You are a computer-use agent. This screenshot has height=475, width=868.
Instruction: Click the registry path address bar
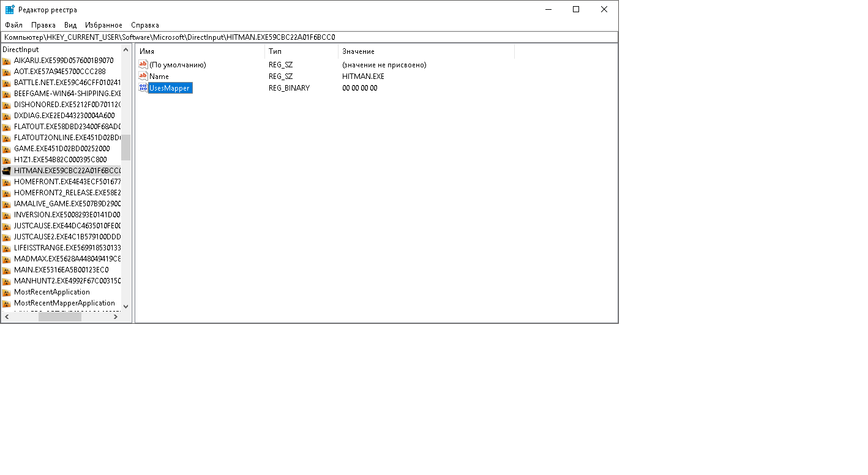coord(309,37)
